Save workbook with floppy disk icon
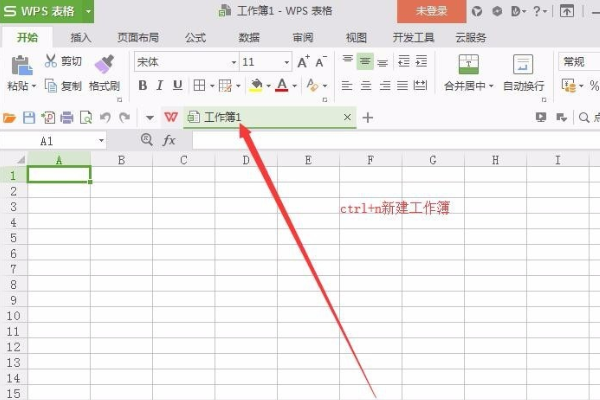The width and height of the screenshot is (600, 400). [x=29, y=118]
